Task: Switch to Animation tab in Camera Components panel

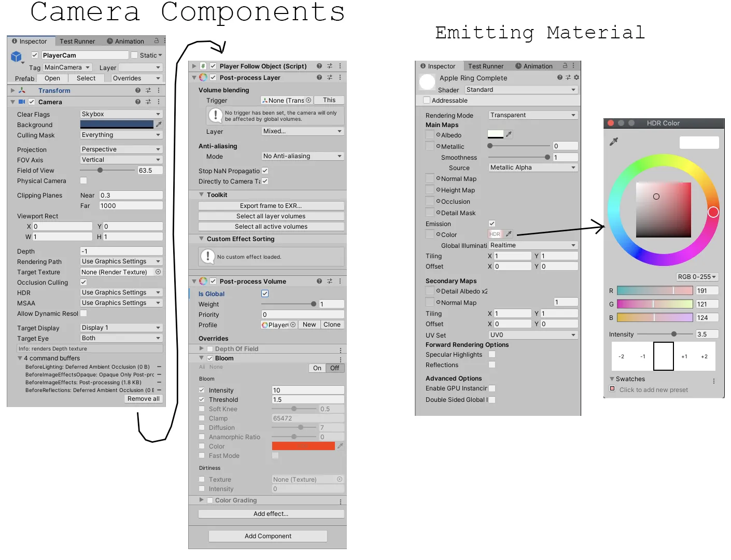Action: coord(125,41)
